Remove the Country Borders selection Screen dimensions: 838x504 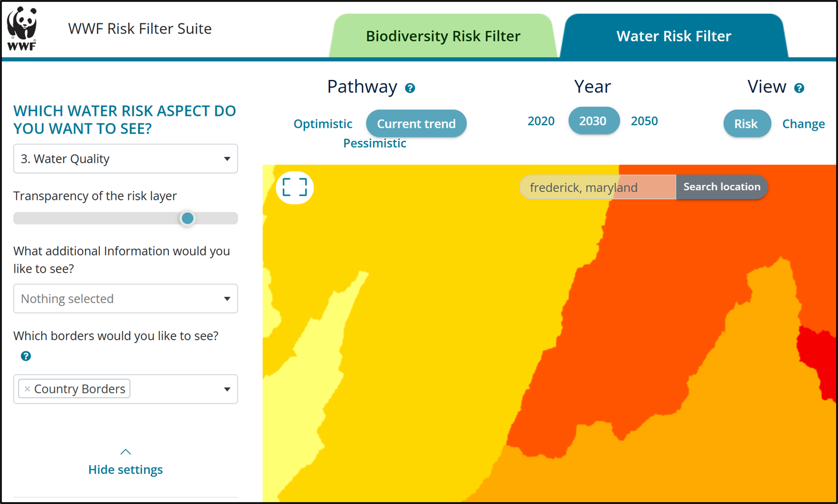click(x=27, y=388)
